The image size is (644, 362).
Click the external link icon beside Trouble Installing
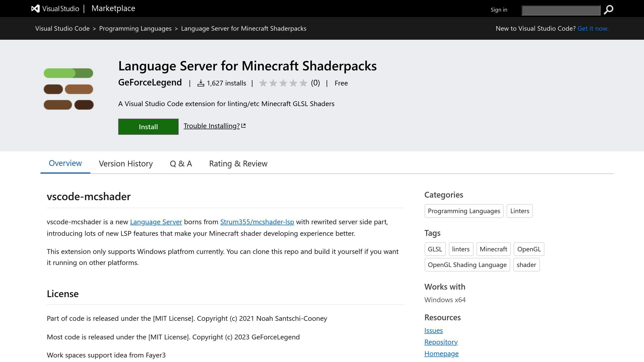pos(243,126)
